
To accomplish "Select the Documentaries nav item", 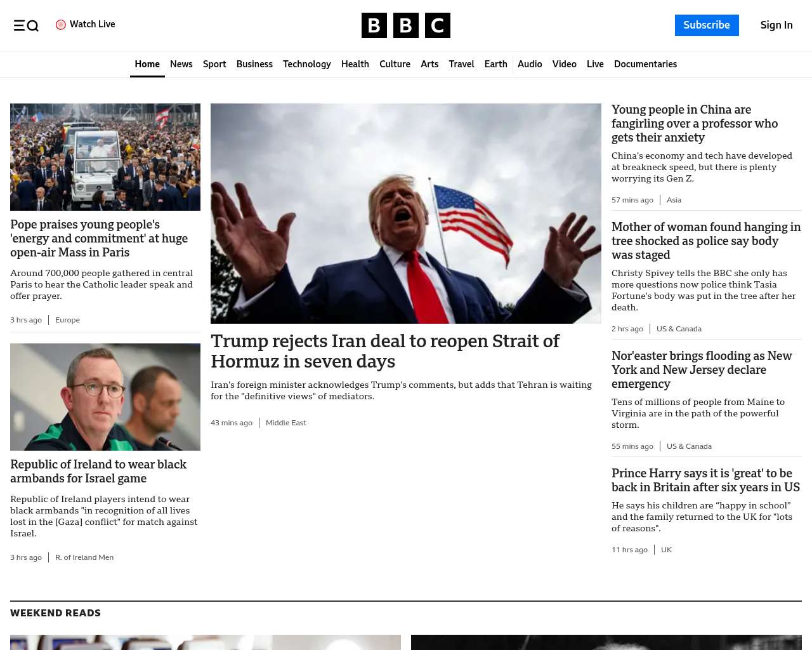I will (x=645, y=64).
